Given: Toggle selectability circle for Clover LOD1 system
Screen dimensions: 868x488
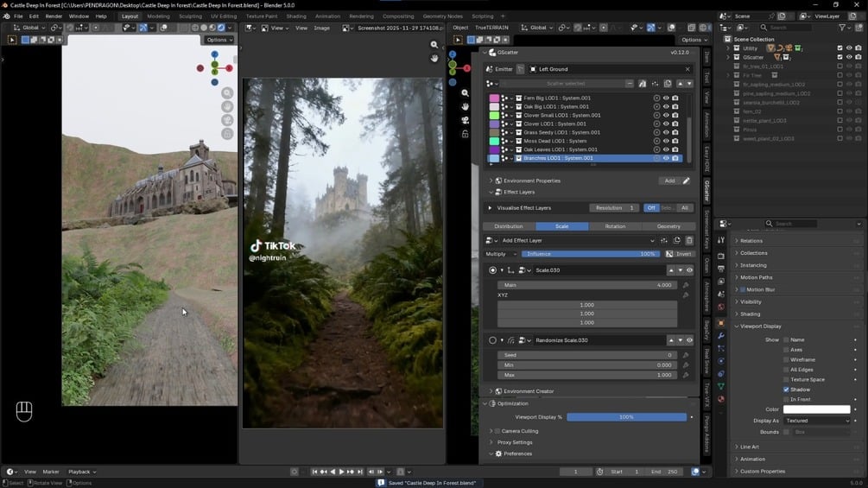Looking at the screenshot, I should click(x=656, y=124).
